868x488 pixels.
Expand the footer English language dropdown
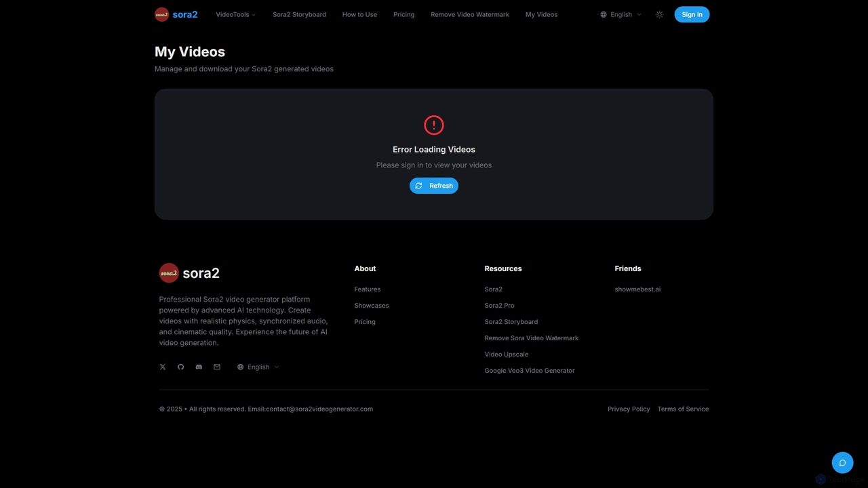coord(258,367)
